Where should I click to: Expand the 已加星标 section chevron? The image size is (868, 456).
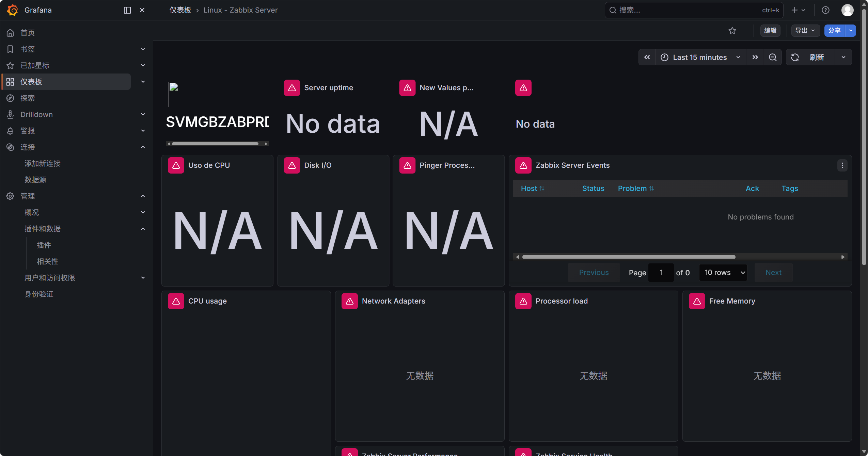143,65
